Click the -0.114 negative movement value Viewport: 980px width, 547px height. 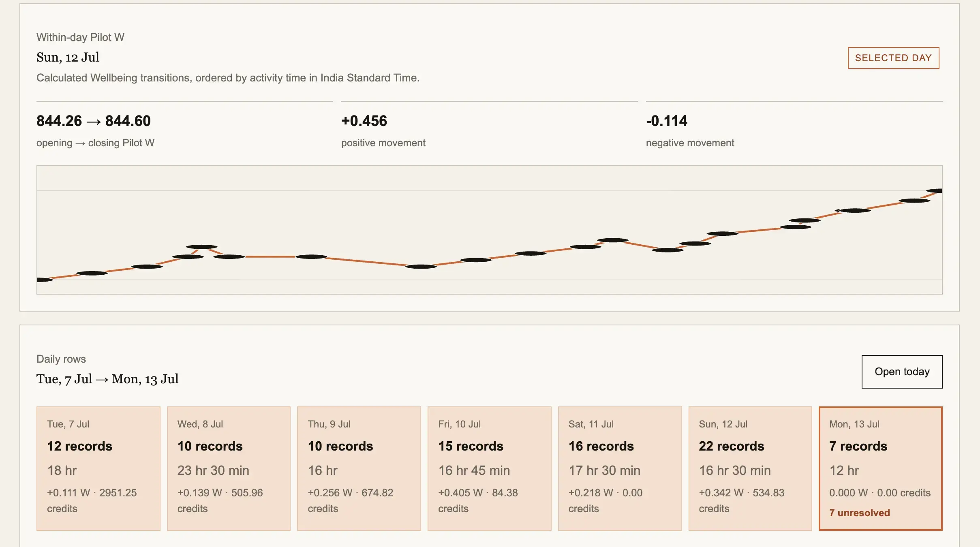coord(667,121)
